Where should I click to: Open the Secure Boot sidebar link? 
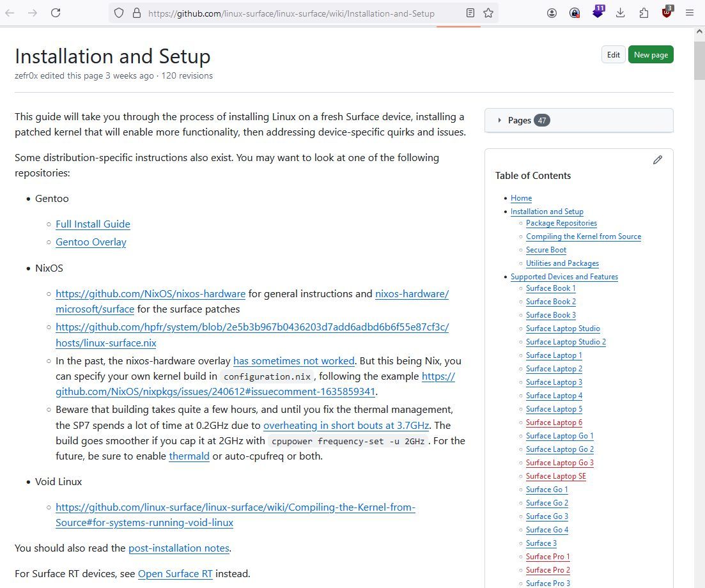(546, 250)
